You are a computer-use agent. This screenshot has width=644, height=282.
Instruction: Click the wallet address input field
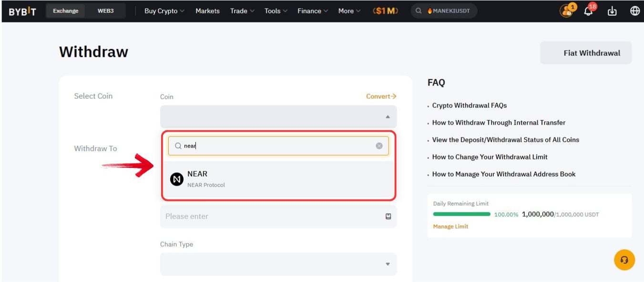[278, 216]
